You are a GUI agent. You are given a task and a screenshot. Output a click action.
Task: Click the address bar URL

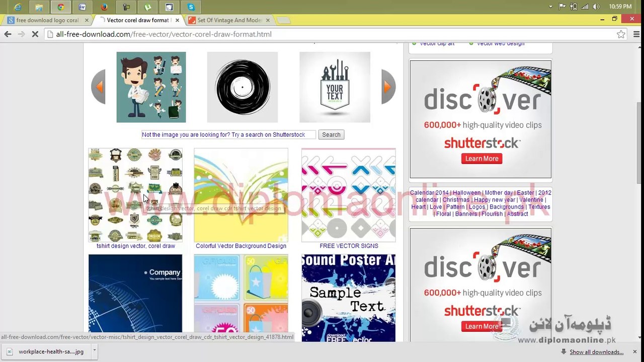[164, 34]
